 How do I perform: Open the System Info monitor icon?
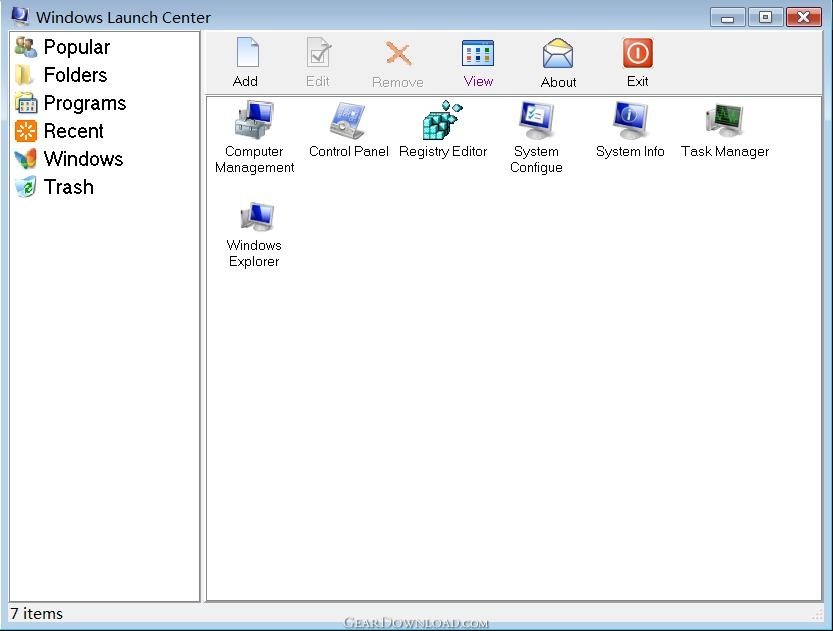point(630,120)
